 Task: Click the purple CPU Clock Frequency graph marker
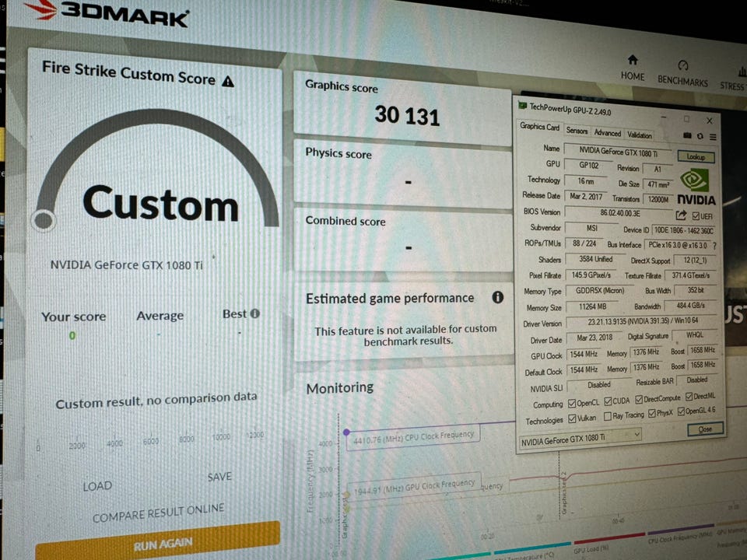click(346, 432)
